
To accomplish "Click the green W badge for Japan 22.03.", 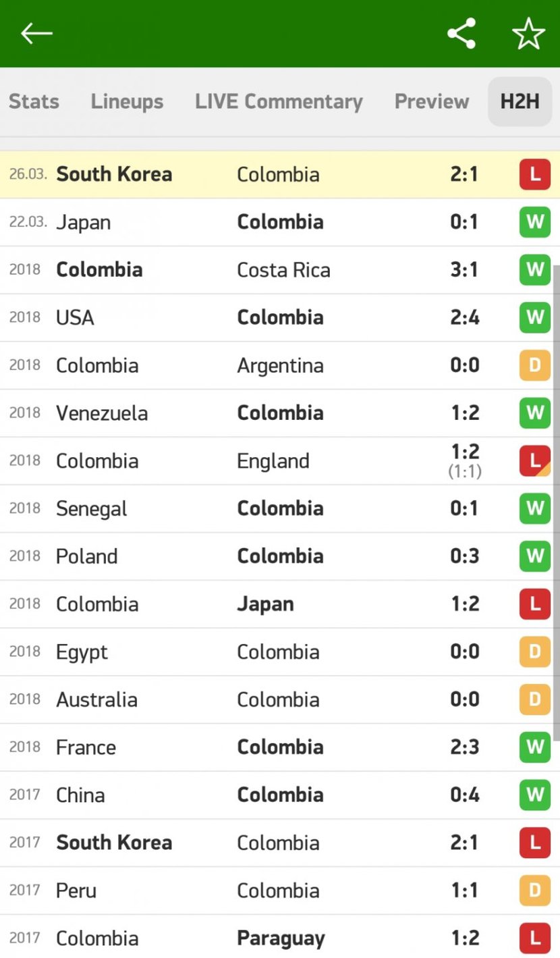I will point(535,222).
